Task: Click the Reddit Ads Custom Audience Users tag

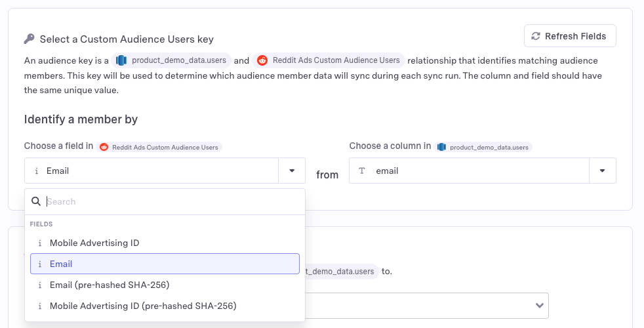Action: tap(329, 60)
